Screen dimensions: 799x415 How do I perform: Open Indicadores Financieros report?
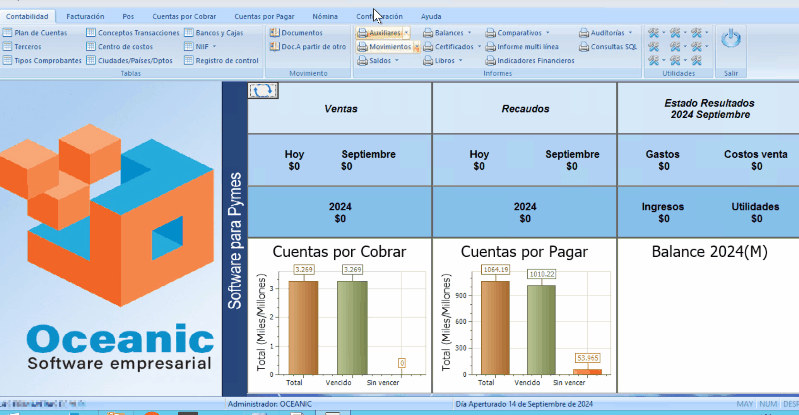529,60
